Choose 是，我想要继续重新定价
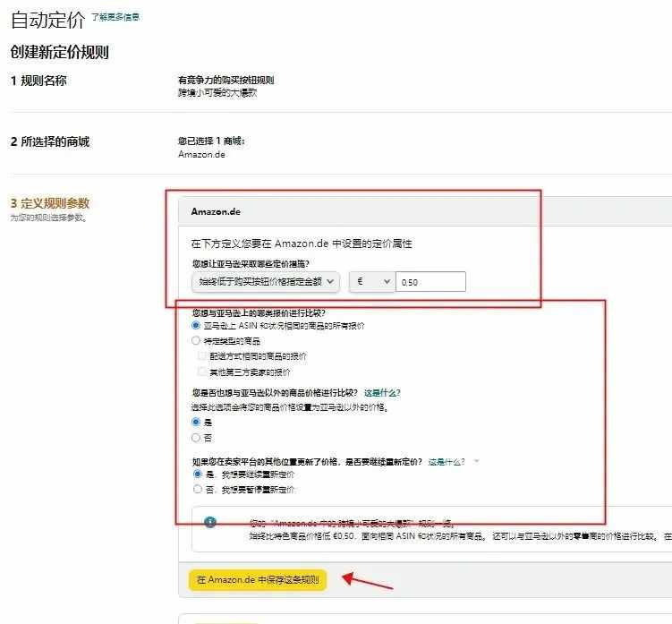672x624 pixels. [x=197, y=474]
